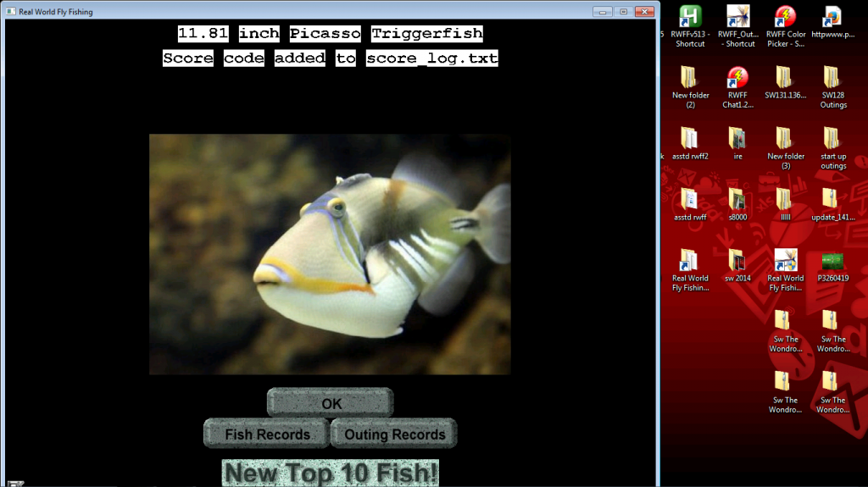Open Outing Records
The image size is (868, 487).
pos(394,434)
